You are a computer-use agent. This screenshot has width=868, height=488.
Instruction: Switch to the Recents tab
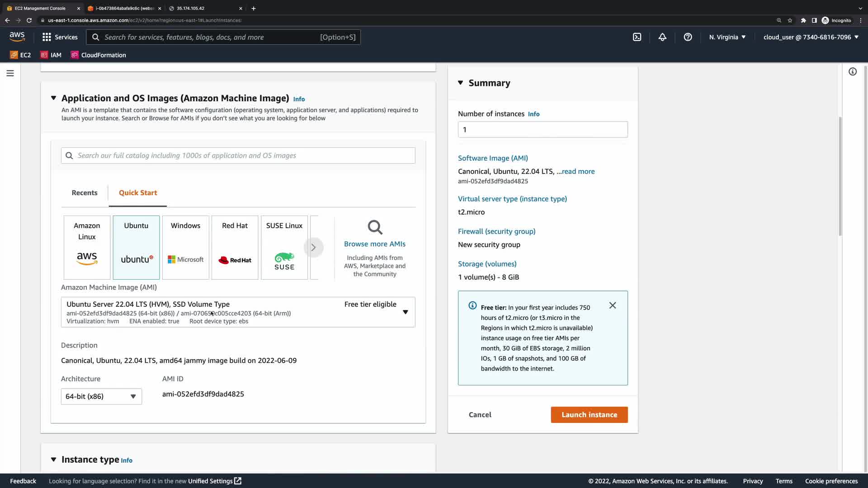pyautogui.click(x=85, y=192)
